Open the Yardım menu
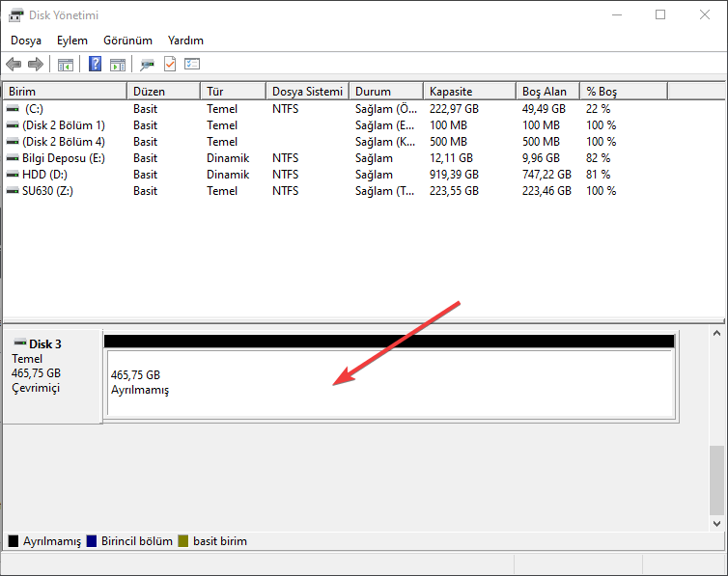The width and height of the screenshot is (728, 576). (x=185, y=41)
